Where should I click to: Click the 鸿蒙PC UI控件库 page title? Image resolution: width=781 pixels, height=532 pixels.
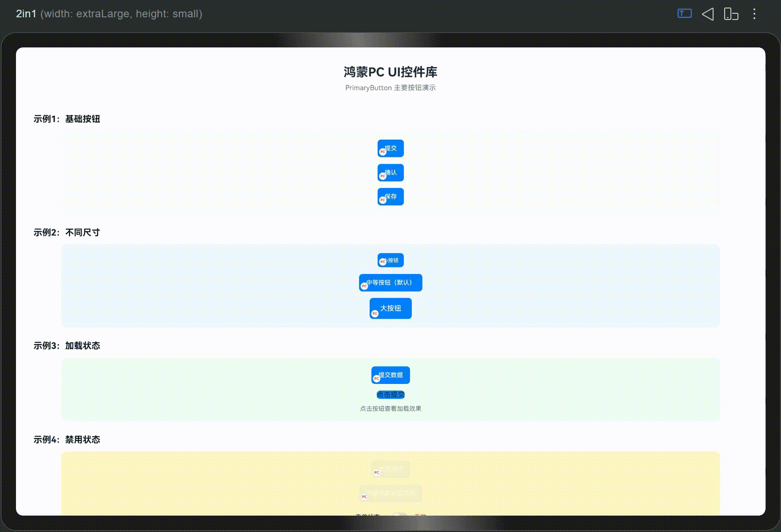coord(390,72)
